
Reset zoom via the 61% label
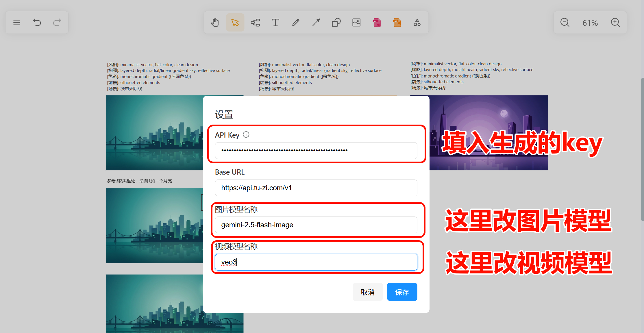click(x=590, y=23)
